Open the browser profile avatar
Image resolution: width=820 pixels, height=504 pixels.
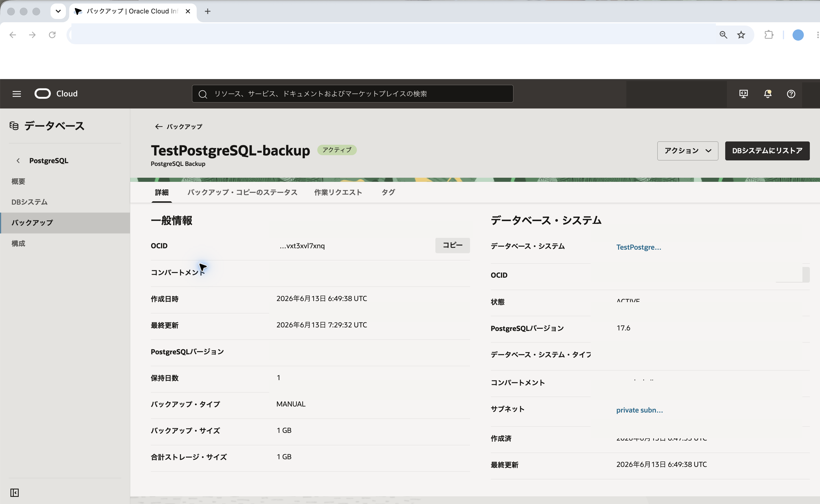[798, 35]
